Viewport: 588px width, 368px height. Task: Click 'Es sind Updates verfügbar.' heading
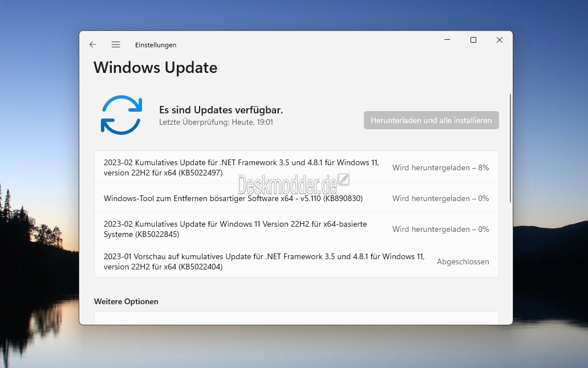pos(221,110)
